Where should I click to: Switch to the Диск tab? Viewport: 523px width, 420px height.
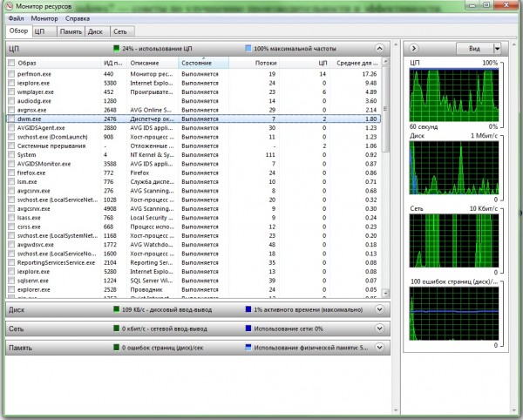pyautogui.click(x=97, y=31)
